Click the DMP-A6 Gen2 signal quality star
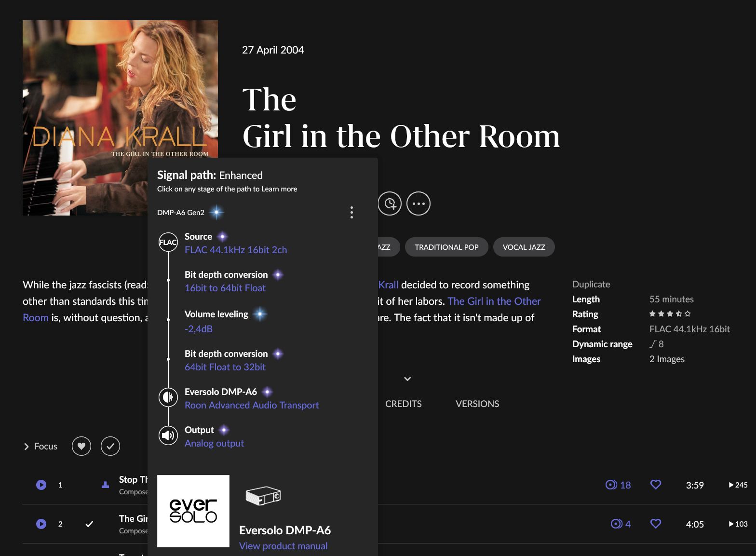756x556 pixels. (216, 212)
